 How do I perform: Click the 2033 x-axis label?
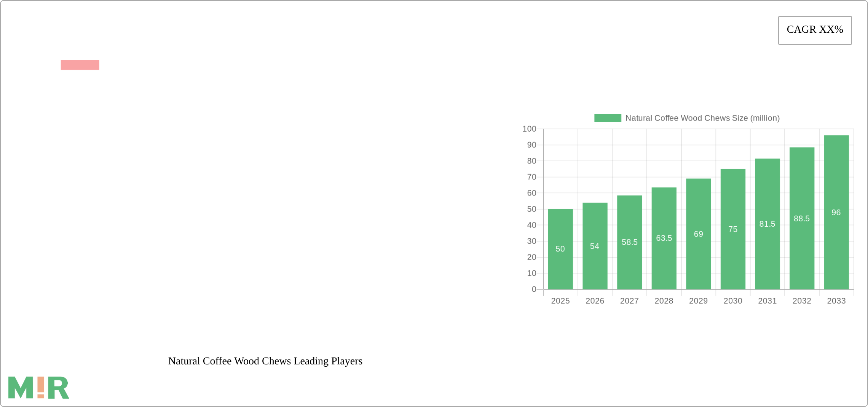click(x=836, y=301)
